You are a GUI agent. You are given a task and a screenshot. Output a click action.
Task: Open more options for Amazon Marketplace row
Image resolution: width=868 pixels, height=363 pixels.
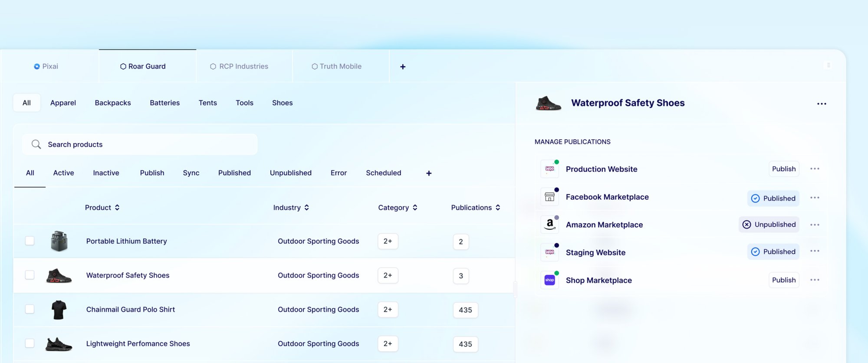815,225
